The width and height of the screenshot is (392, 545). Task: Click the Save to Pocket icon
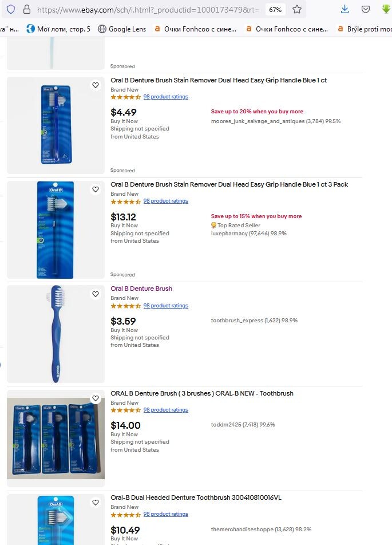pyautogui.click(x=366, y=10)
